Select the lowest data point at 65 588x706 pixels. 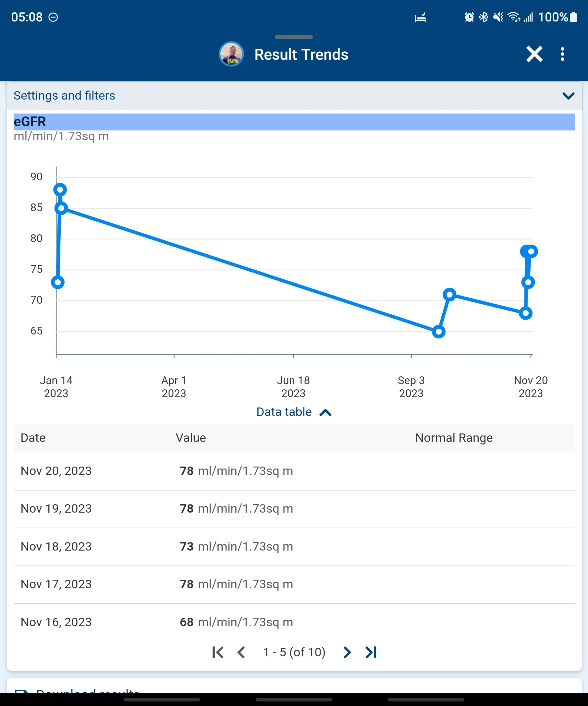pyautogui.click(x=438, y=332)
